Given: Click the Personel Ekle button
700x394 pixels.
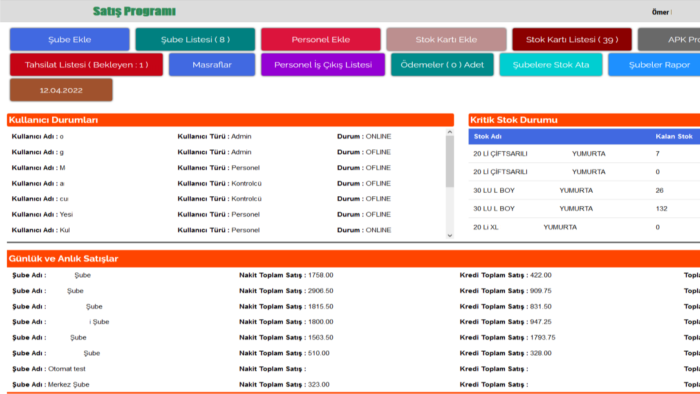Looking at the screenshot, I should click(x=321, y=40).
